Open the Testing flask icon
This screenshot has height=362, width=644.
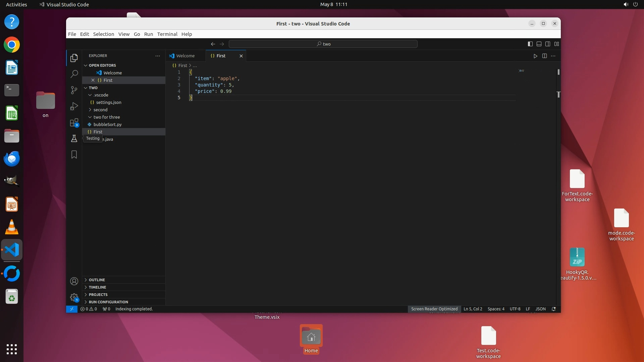74,138
